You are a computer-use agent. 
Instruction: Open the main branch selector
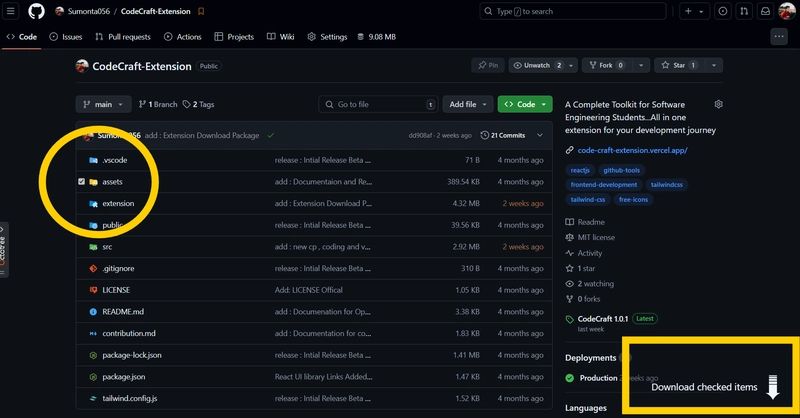pyautogui.click(x=104, y=104)
